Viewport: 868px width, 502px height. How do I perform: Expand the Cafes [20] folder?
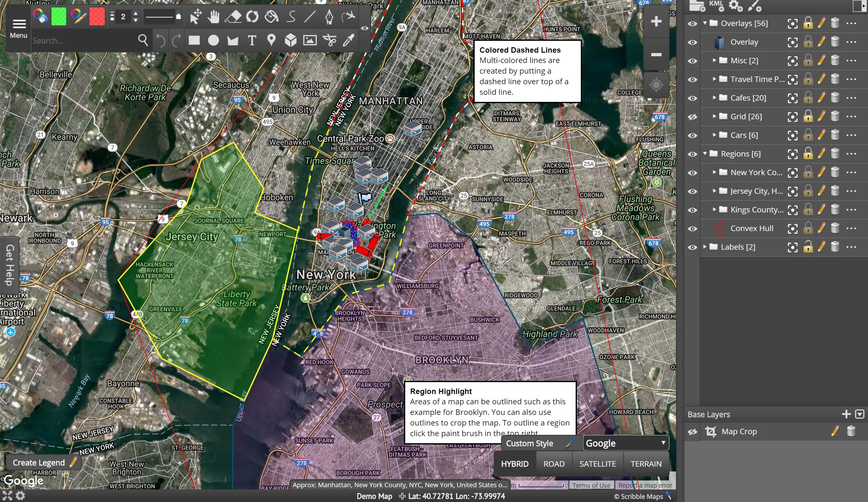(x=714, y=97)
